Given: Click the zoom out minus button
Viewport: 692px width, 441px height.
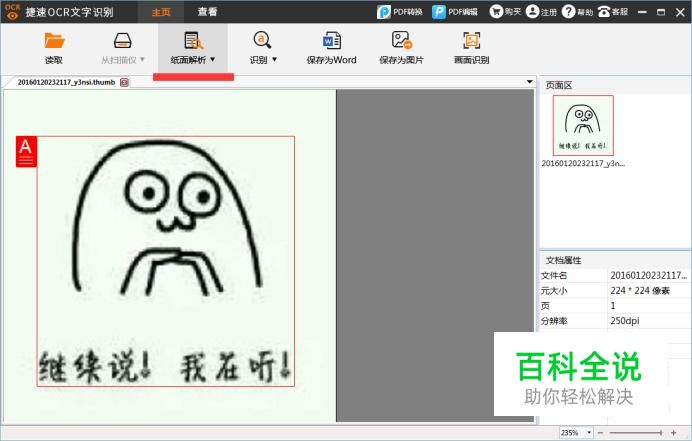Looking at the screenshot, I should coord(600,433).
